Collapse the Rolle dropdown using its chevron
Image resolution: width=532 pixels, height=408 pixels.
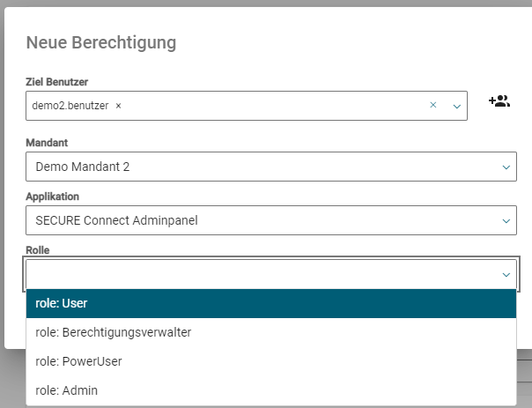tap(506, 275)
